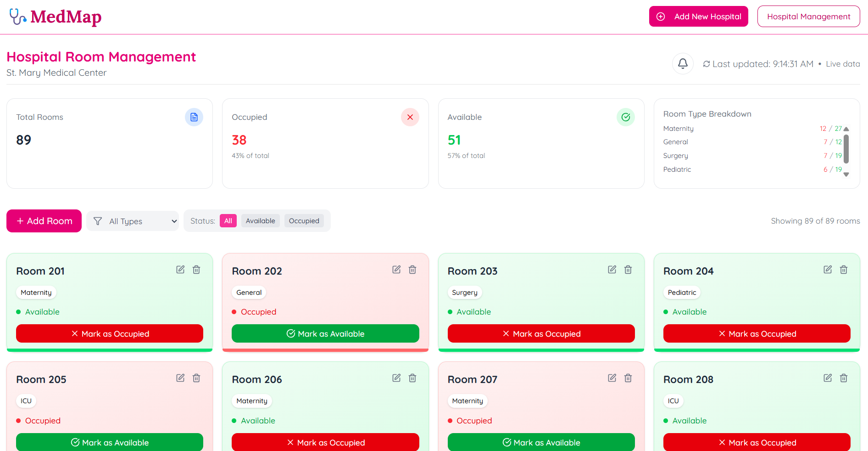868x451 pixels.
Task: Edit Room 206 with the pencil icon
Action: [x=396, y=378]
